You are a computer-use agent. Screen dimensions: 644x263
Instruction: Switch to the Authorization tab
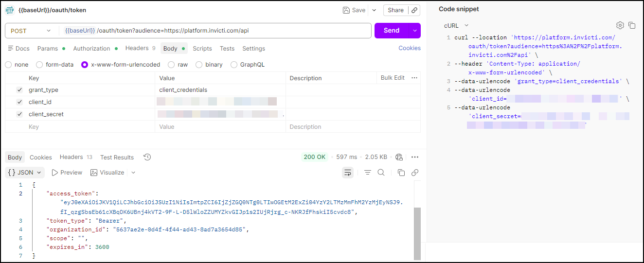point(92,49)
